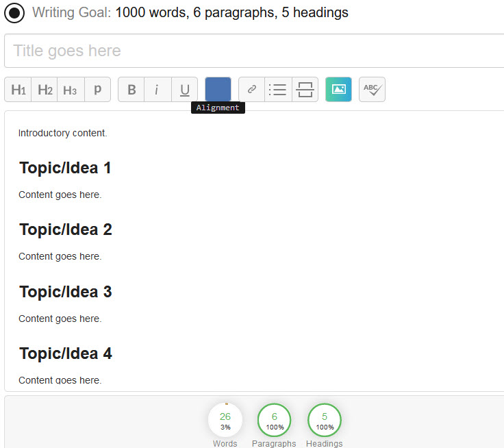Select the Writing Goal radio button
The width and height of the screenshot is (504, 448).
coord(14,13)
